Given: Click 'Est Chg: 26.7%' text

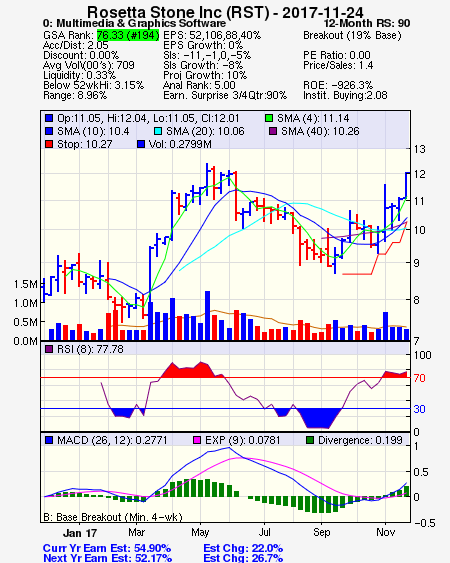Looking at the screenshot, I should pos(243,558).
